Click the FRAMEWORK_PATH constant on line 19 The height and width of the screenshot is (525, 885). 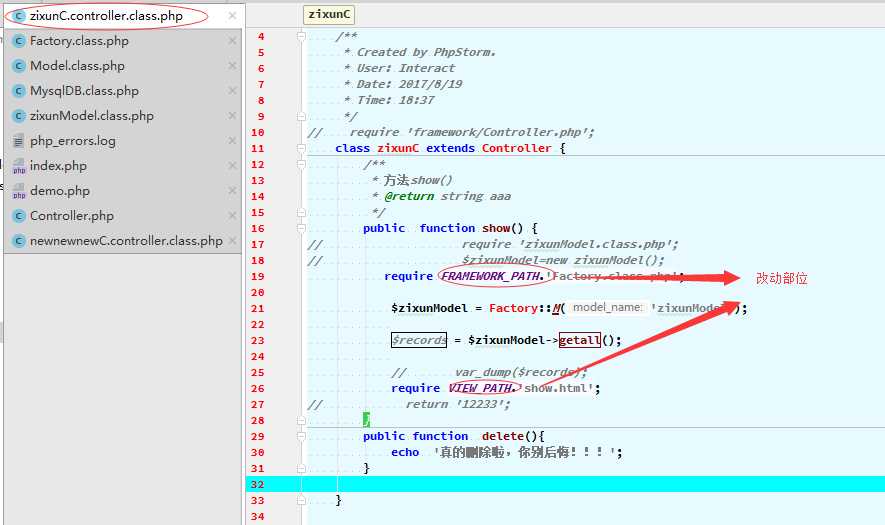pos(492,276)
